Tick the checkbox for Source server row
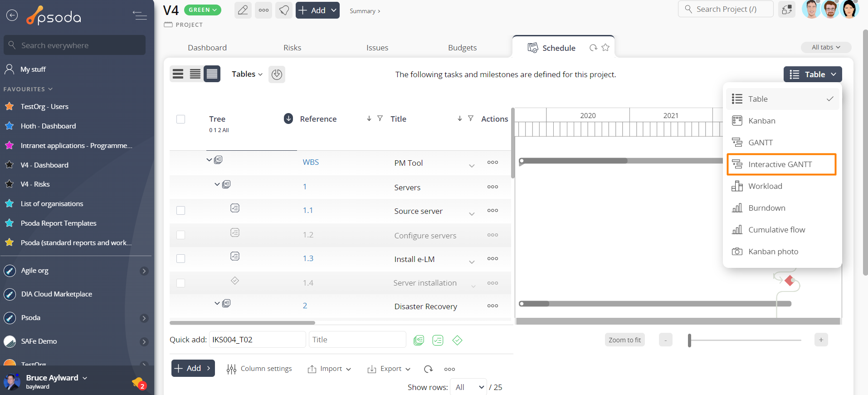 [180, 211]
